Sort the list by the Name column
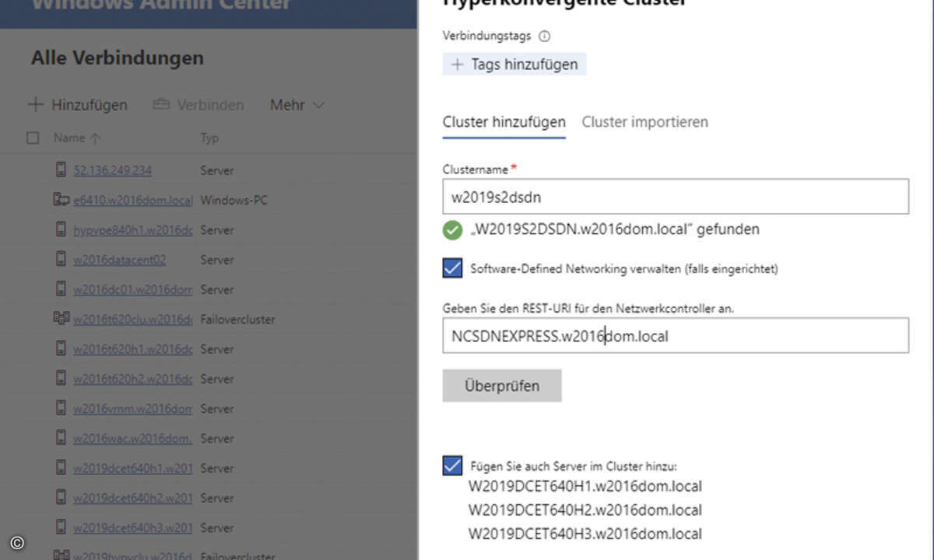Viewport: 934px width, 560px height. pos(77,138)
